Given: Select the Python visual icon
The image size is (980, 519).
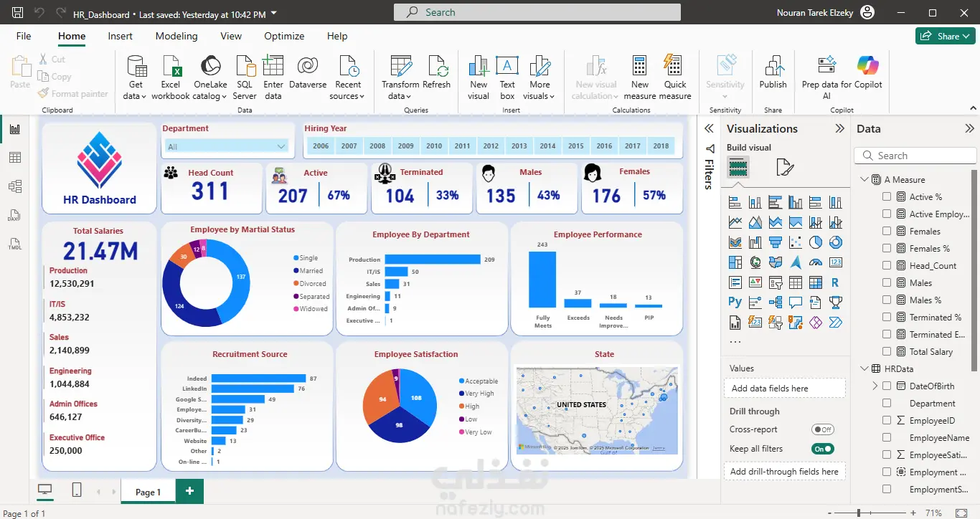Looking at the screenshot, I should (x=735, y=303).
